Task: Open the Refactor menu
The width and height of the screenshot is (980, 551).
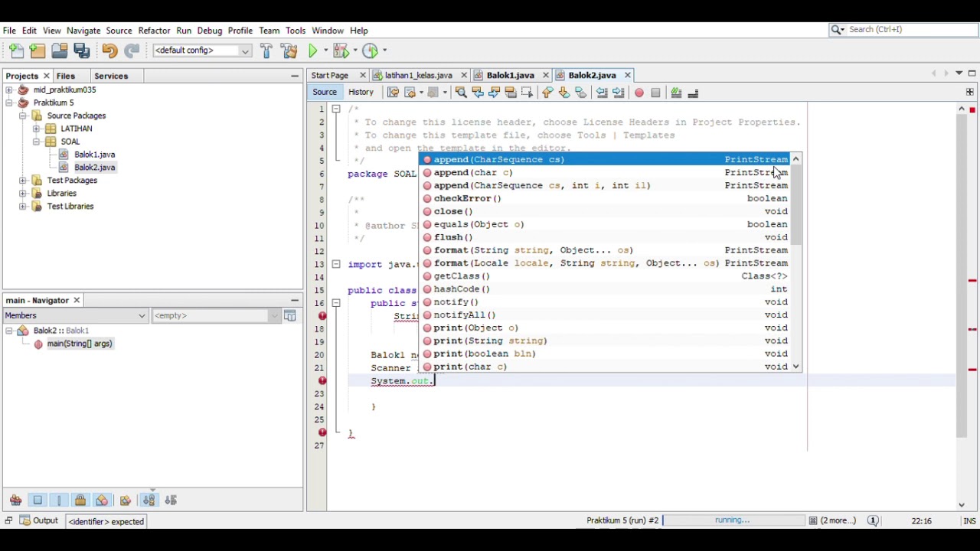Action: point(154,31)
